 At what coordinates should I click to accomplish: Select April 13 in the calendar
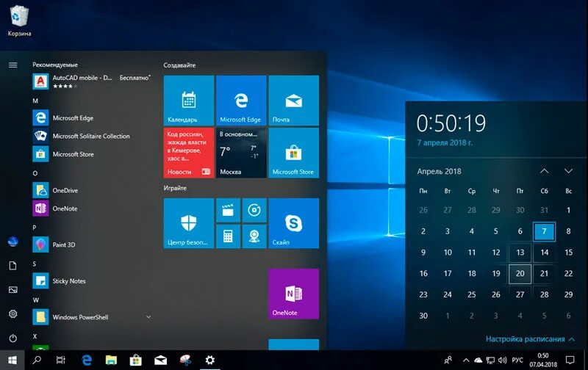520,253
